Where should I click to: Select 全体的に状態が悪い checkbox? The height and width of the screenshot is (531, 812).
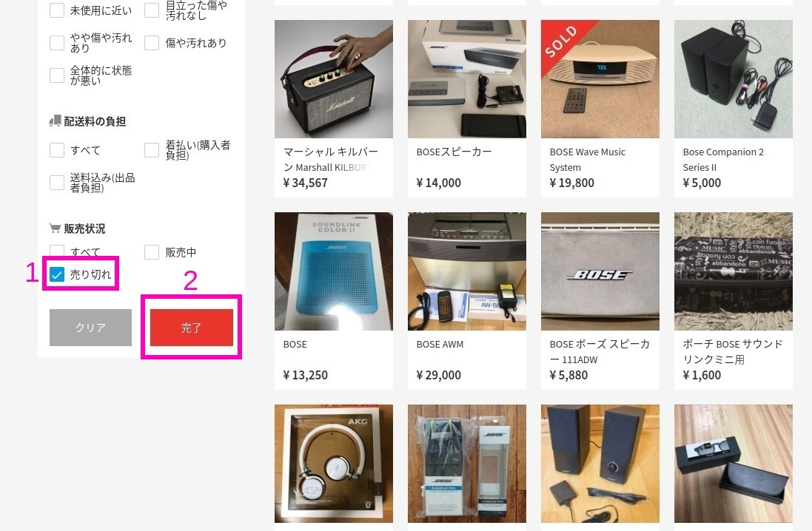point(57,75)
